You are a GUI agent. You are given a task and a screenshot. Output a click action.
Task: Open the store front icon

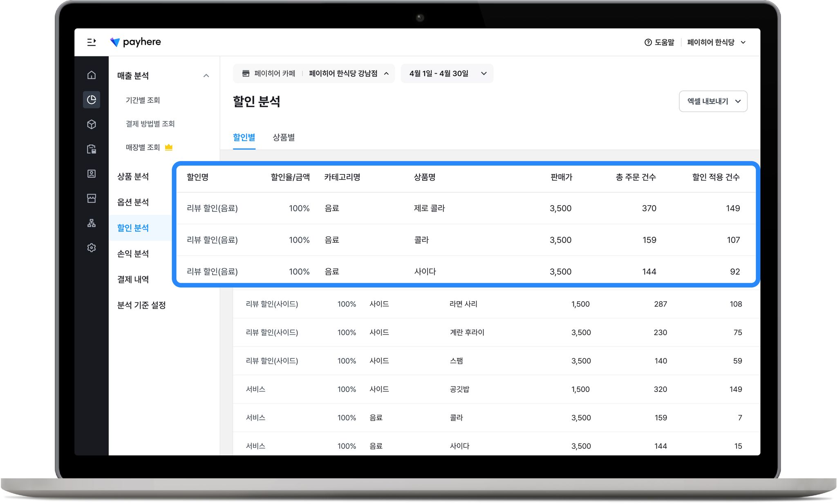[92, 198]
